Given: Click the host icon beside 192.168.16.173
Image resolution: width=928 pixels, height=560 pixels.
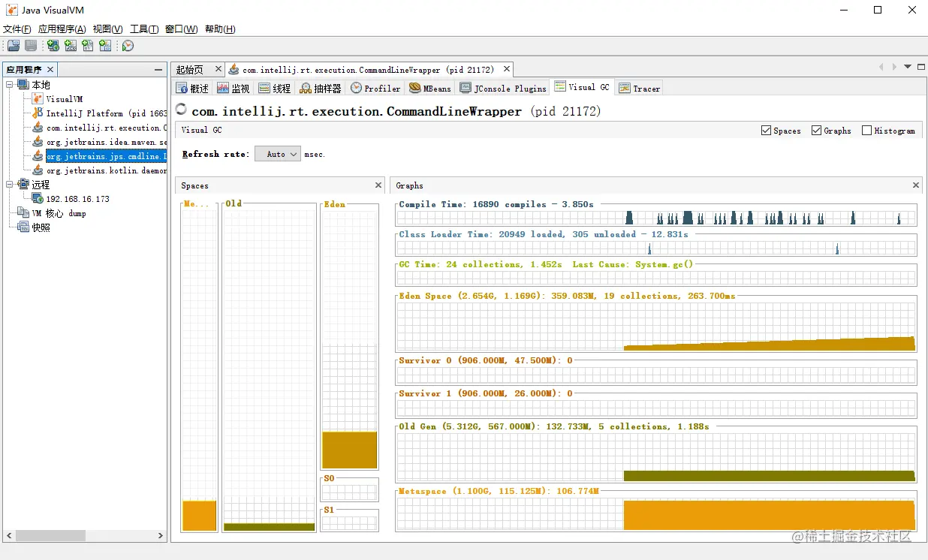Looking at the screenshot, I should (x=38, y=199).
